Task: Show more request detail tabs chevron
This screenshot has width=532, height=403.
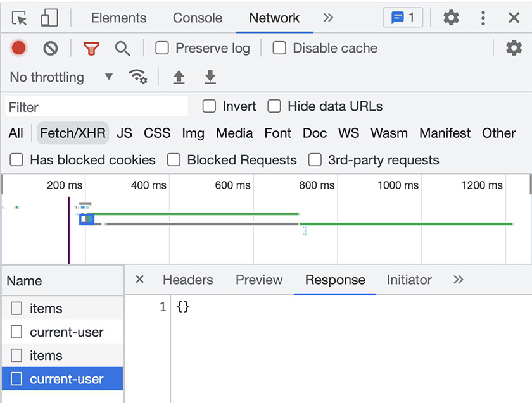Action: (x=459, y=280)
